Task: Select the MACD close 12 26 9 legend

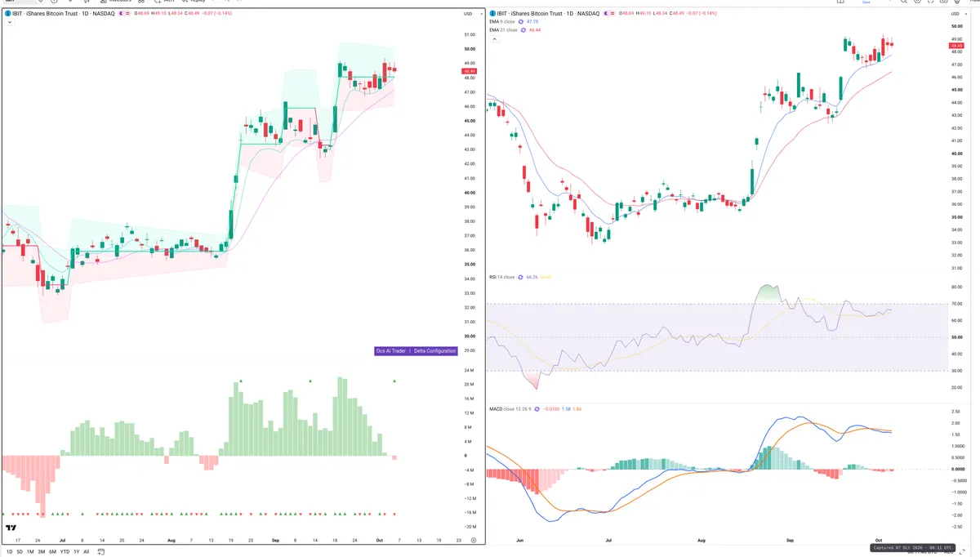Action: (x=509, y=408)
